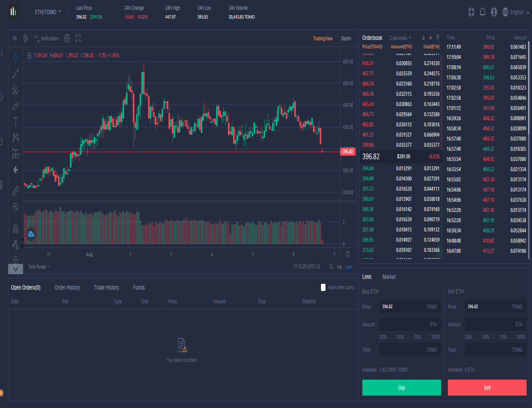
Task: Switch to the Trade History tab
Action: 106,287
